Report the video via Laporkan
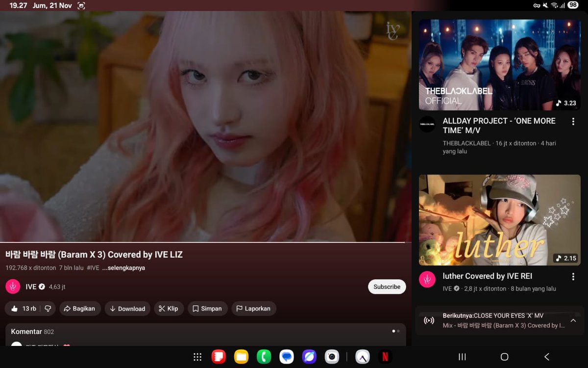The width and height of the screenshot is (588, 368). click(x=254, y=309)
